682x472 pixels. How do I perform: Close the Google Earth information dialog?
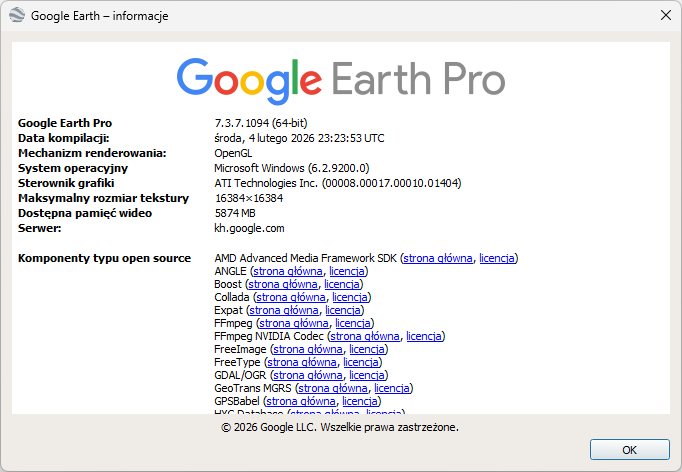(x=665, y=15)
